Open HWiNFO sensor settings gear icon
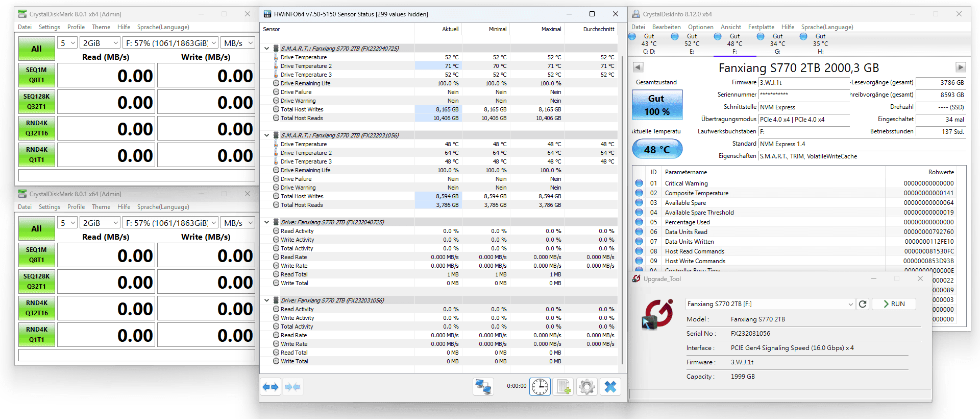The height and width of the screenshot is (419, 980). (x=587, y=387)
